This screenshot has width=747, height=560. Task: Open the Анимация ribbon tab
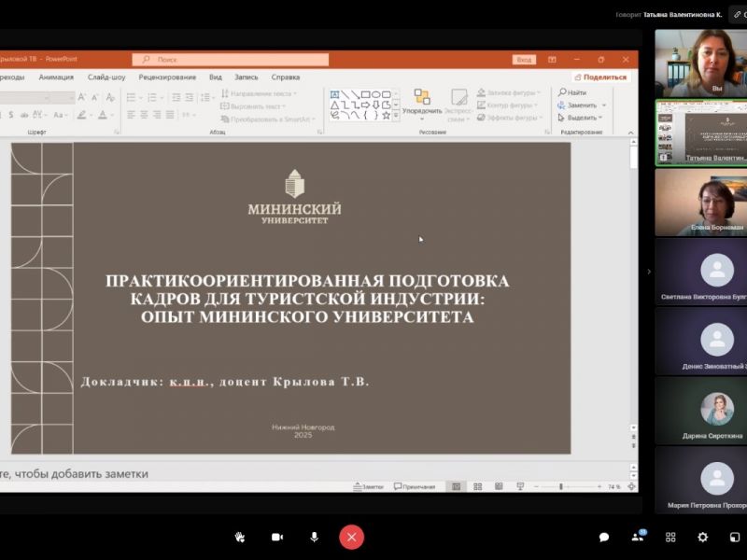pos(56,77)
